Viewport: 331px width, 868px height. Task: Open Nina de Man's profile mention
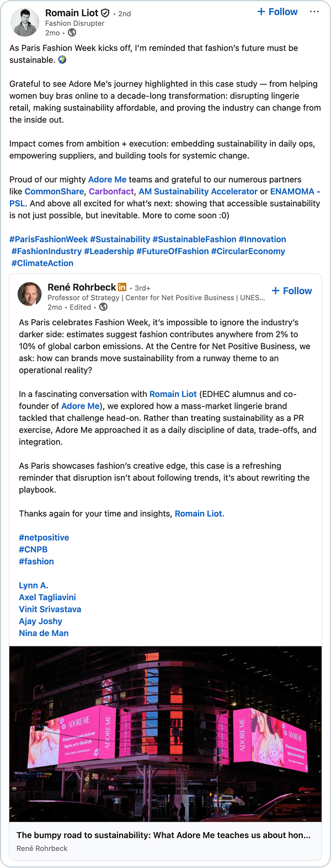[x=44, y=633]
